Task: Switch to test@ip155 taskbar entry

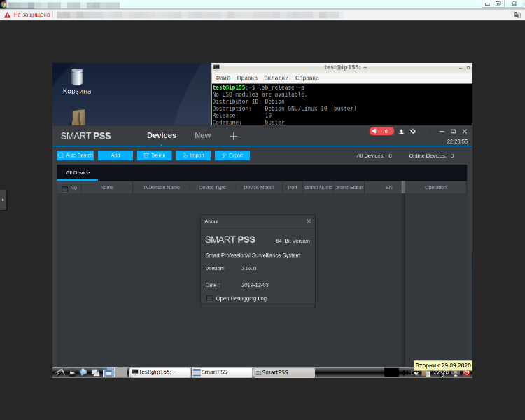Action: pyautogui.click(x=160, y=372)
